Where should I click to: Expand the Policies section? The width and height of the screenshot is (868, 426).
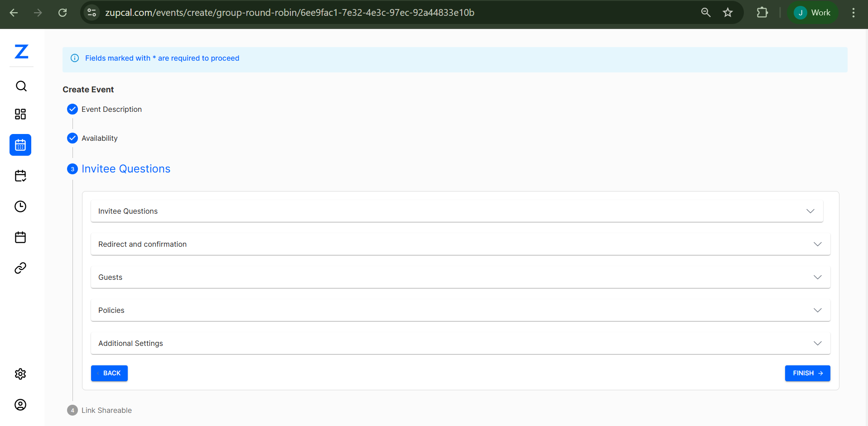[x=460, y=311]
